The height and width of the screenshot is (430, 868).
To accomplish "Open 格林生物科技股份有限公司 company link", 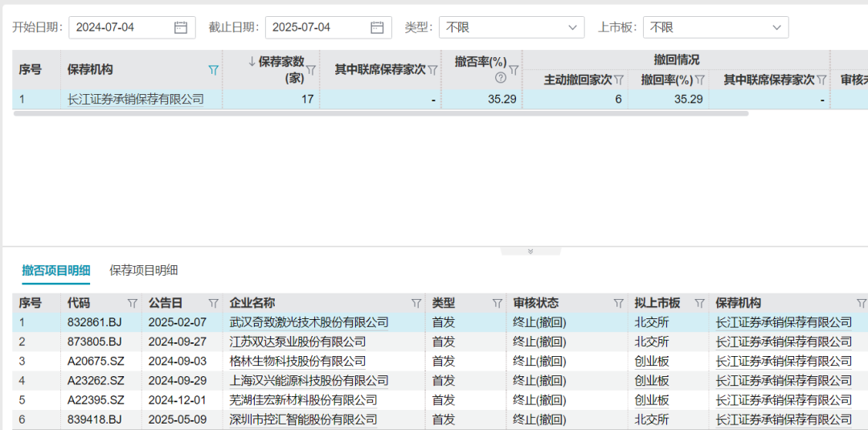I will 297,361.
